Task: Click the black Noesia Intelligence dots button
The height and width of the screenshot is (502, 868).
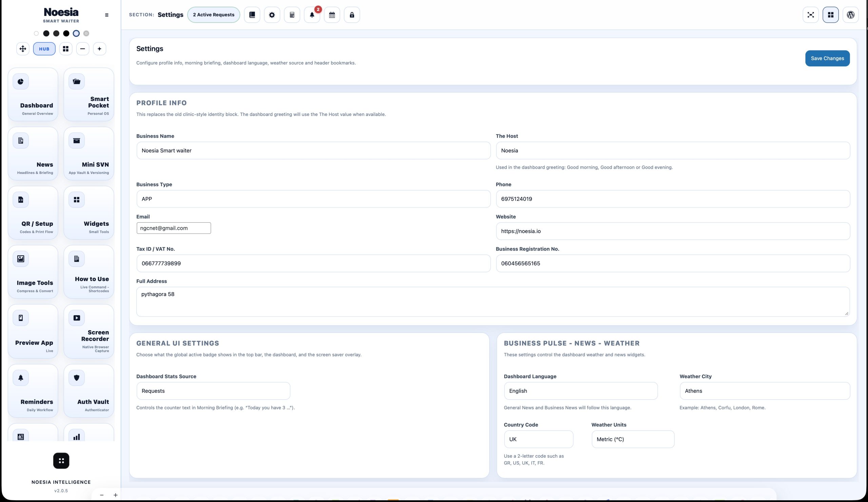Action: coord(61,461)
